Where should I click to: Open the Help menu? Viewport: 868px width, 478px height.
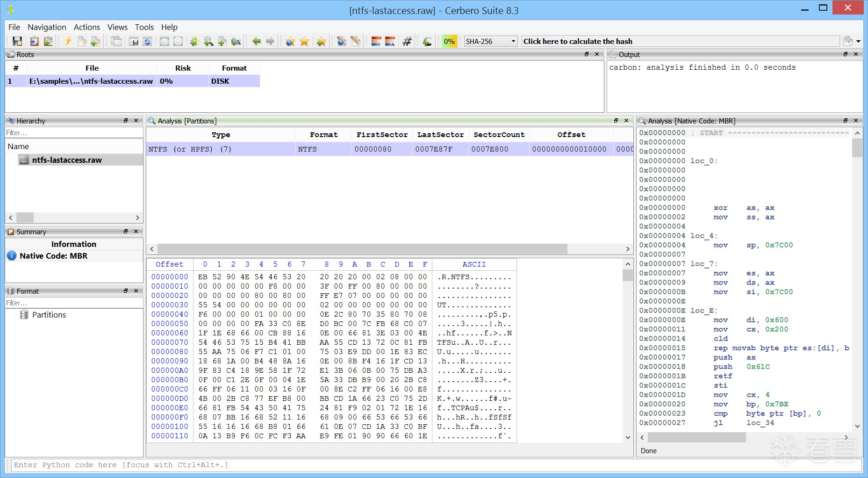pyautogui.click(x=169, y=27)
